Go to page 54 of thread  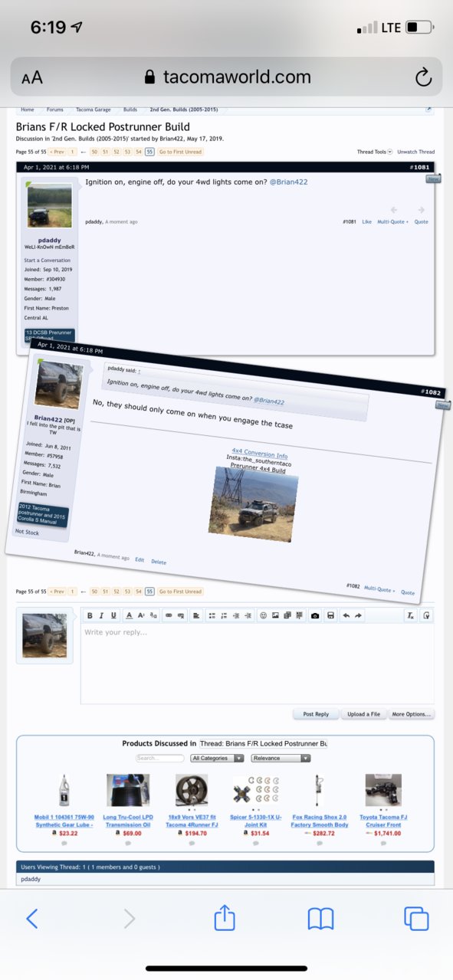(139, 152)
